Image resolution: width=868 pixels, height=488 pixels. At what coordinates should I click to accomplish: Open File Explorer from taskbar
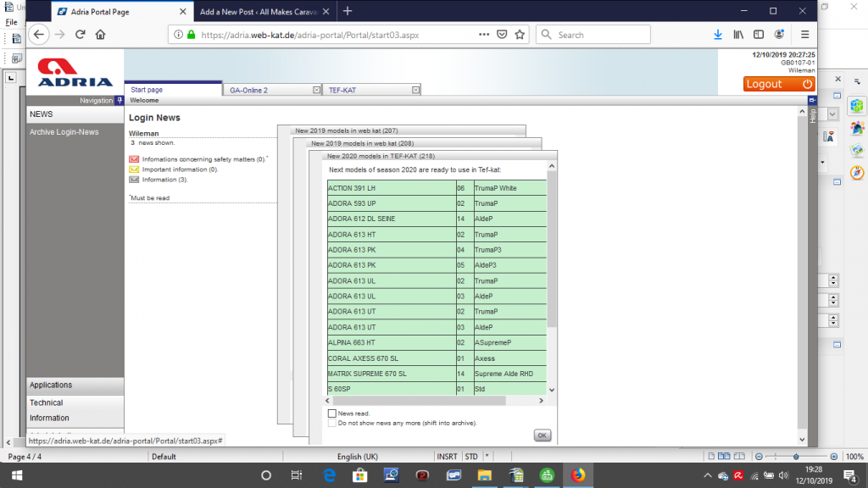click(484, 475)
